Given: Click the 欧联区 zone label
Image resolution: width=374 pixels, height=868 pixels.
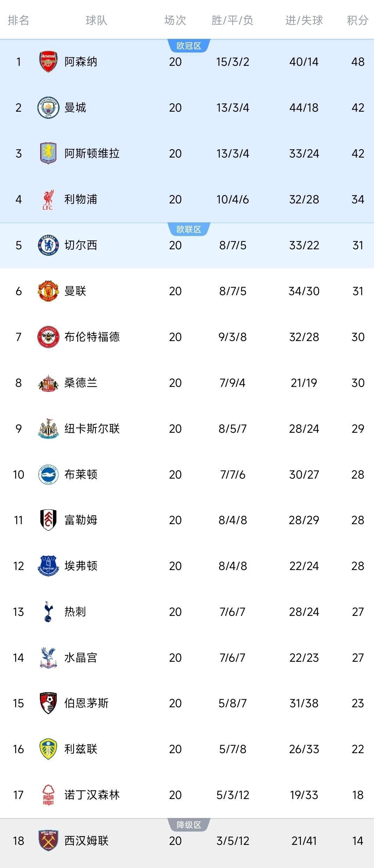Looking at the screenshot, I should 189,229.
